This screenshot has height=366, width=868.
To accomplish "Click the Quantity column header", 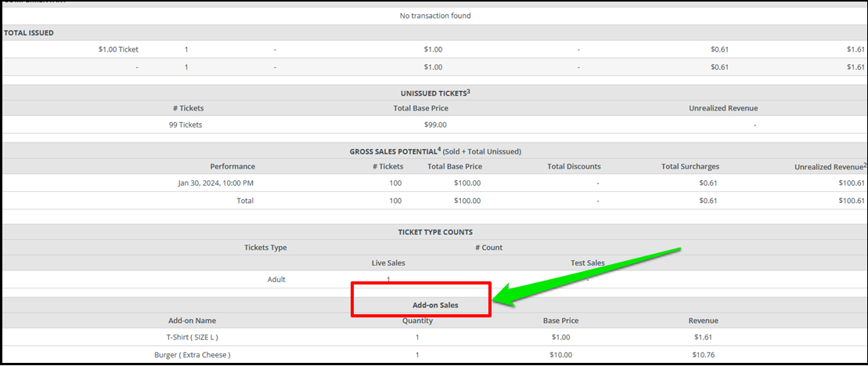I will (x=417, y=321).
